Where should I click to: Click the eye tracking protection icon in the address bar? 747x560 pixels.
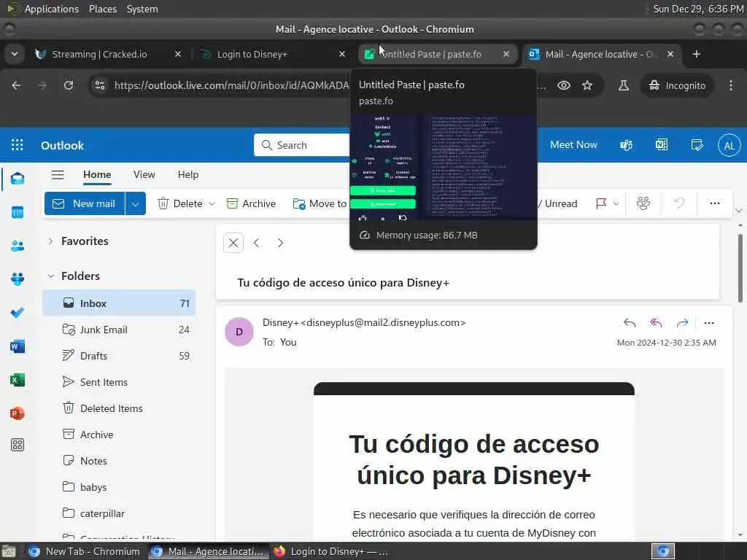(564, 85)
